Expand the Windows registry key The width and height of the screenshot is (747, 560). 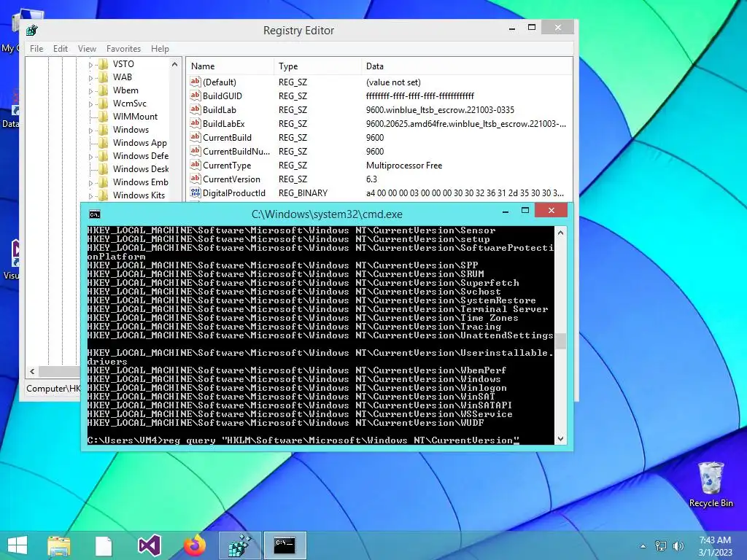tap(90, 130)
